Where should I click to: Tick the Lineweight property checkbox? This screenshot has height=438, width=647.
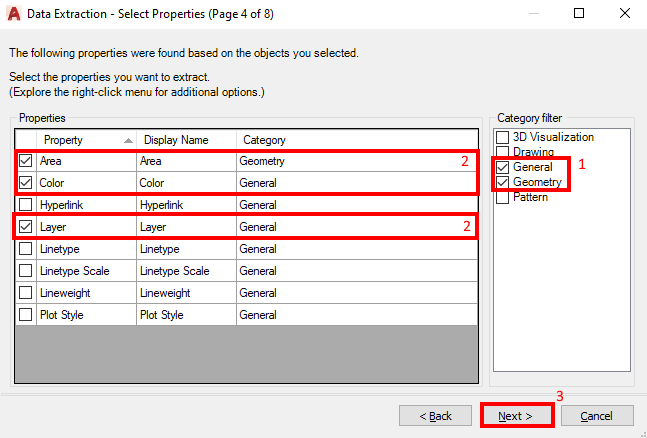click(x=26, y=293)
